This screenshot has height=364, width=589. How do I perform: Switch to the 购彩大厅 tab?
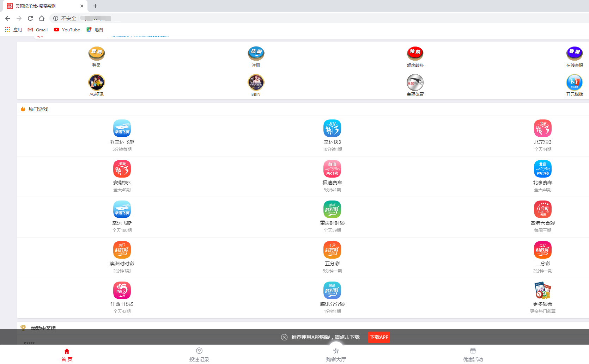[336, 355]
